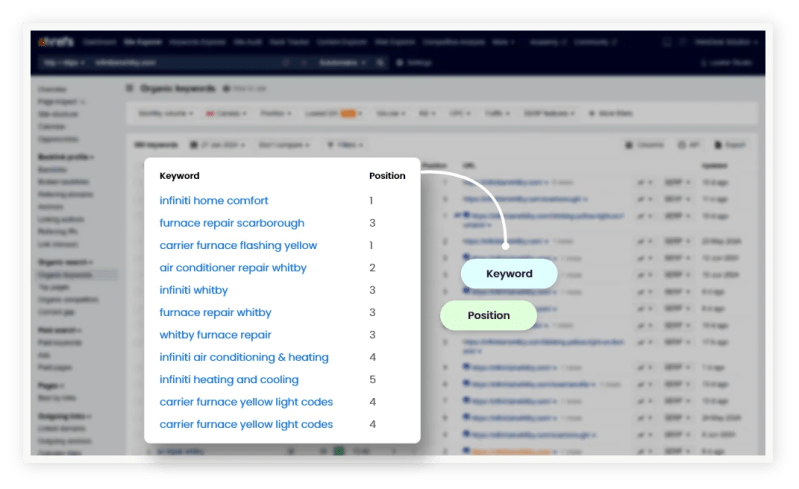Open the 'infiniti whitby' keyword link
The image size is (799, 489).
point(194,290)
